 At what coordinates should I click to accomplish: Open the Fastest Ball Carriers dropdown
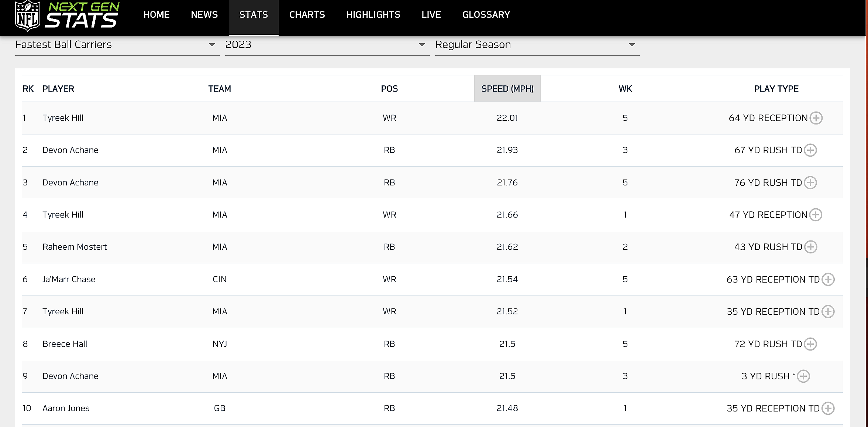coord(117,45)
